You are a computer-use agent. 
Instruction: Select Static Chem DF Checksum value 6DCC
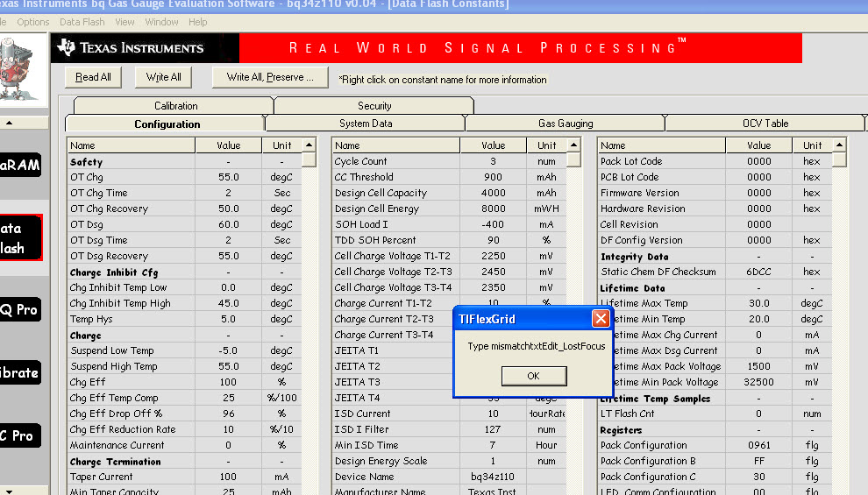758,272
